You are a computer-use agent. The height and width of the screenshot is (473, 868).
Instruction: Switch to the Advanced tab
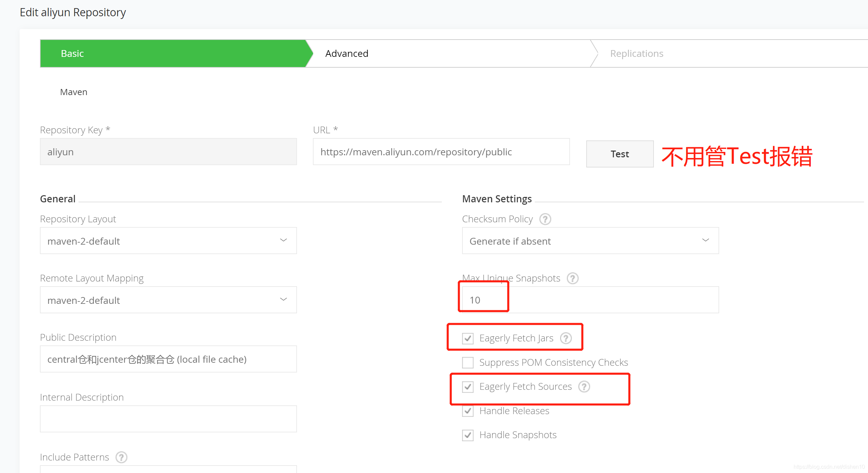(x=347, y=53)
